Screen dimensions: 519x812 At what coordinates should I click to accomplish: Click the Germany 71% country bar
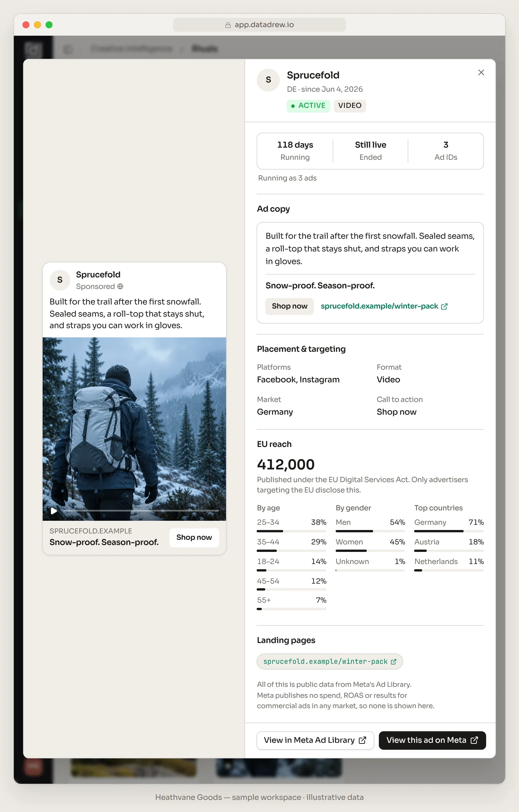pyautogui.click(x=449, y=531)
